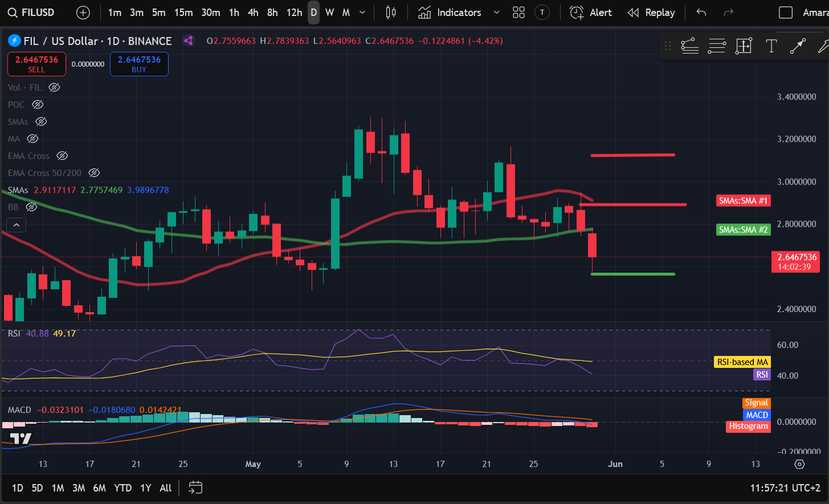
Task: Show the hidden POC indicator
Action: tap(38, 104)
